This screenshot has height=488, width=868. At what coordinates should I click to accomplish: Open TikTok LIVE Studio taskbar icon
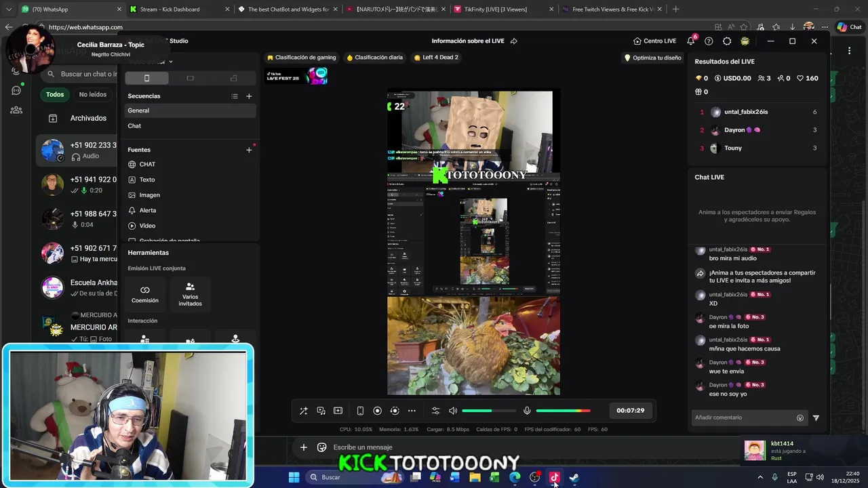point(554,477)
